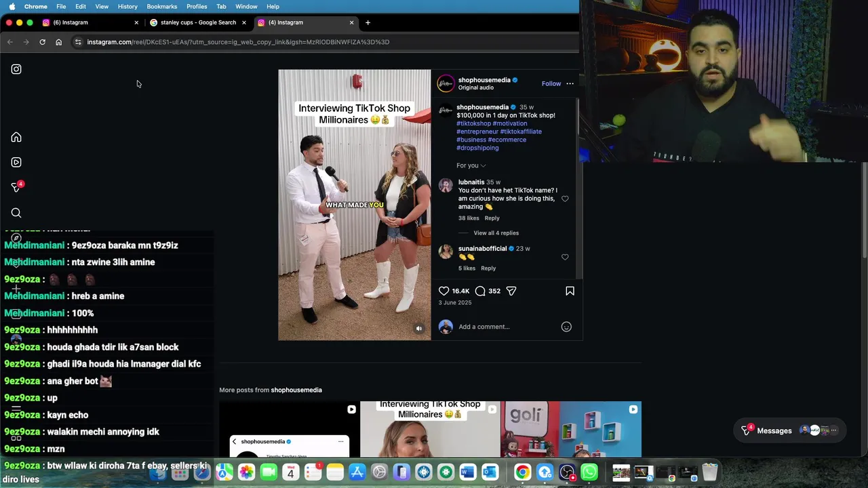Follow shophousemedia
868x488 pixels.
coord(551,84)
